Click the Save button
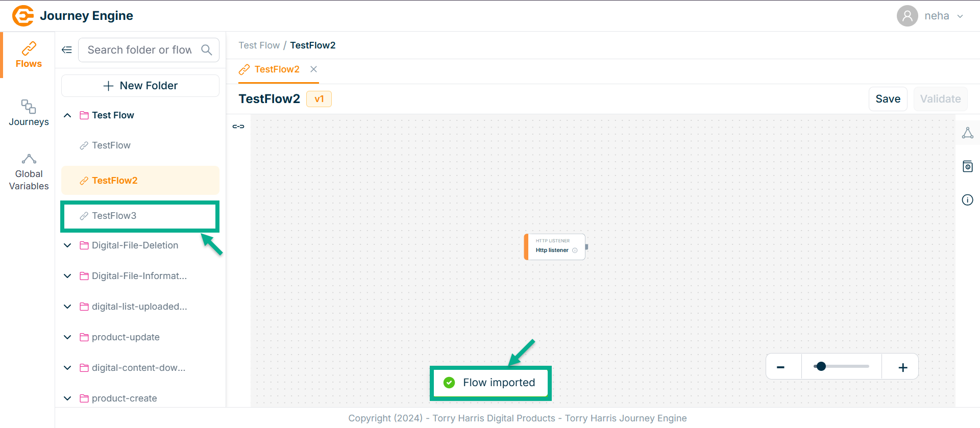Viewport: 980px width, 428px height. (888, 99)
